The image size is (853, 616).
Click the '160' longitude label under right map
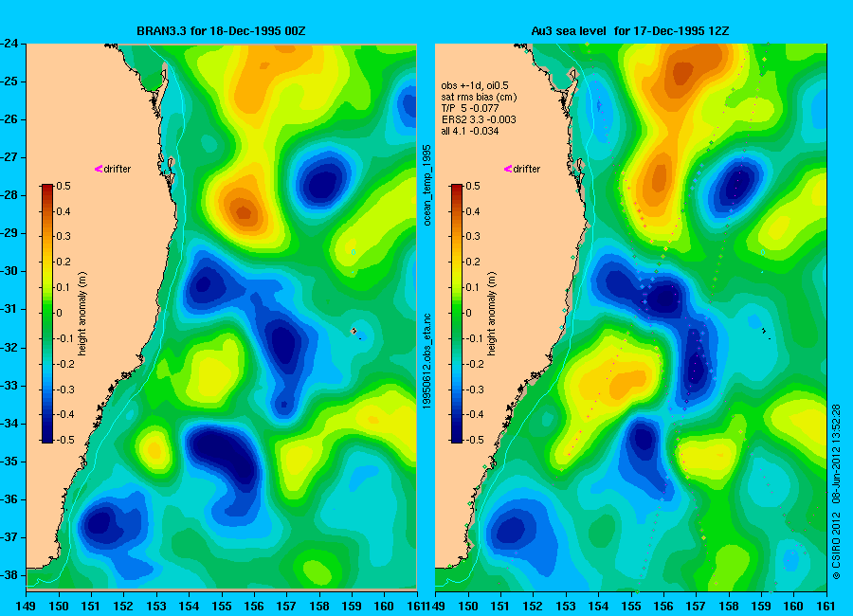click(793, 606)
